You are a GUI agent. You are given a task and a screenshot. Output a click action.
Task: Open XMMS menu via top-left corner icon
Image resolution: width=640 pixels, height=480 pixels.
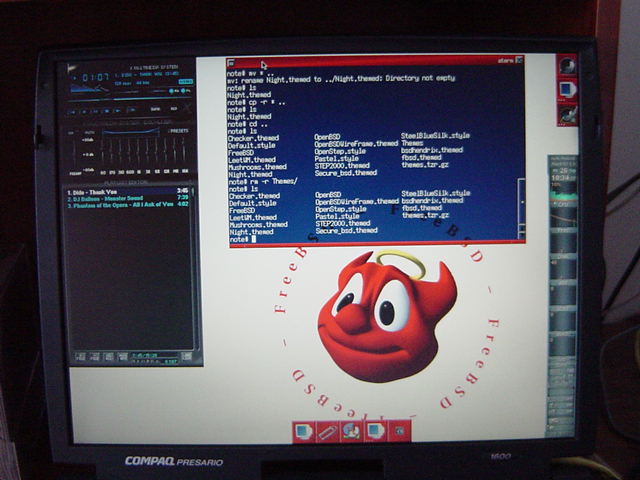point(71,67)
